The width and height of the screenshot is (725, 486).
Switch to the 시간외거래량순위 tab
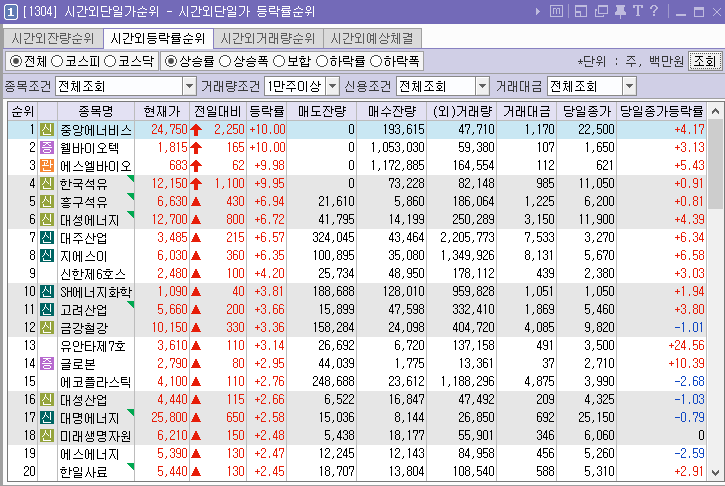pyautogui.click(x=268, y=38)
